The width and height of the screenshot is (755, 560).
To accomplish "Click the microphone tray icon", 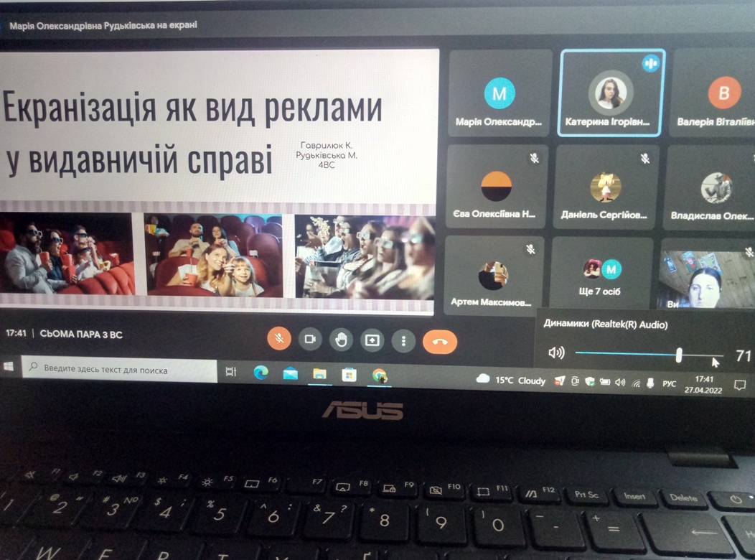I will point(650,383).
